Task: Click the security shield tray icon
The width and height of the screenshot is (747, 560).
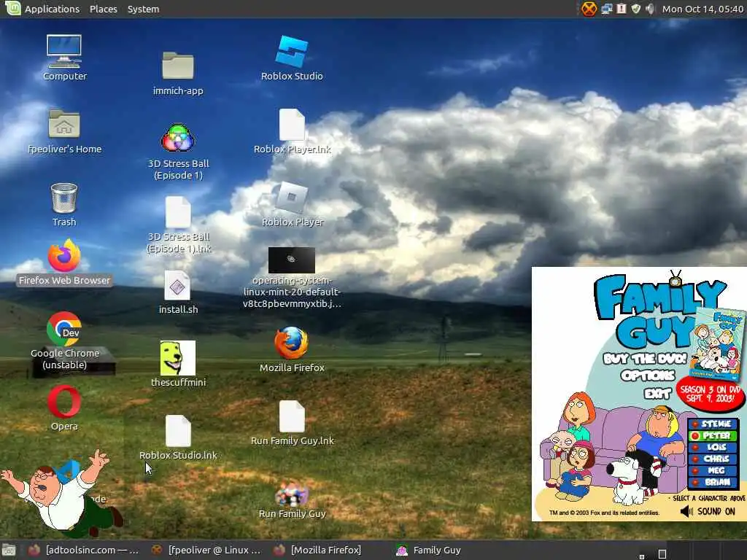Action: point(635,9)
